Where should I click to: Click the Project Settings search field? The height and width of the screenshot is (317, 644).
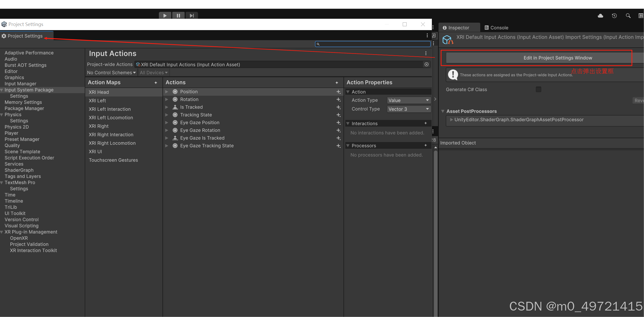pos(373,44)
